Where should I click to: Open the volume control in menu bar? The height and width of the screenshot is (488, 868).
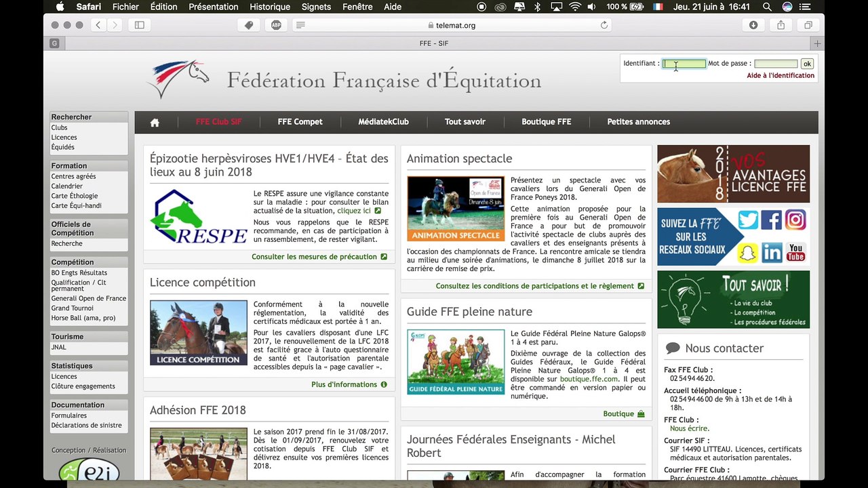592,7
